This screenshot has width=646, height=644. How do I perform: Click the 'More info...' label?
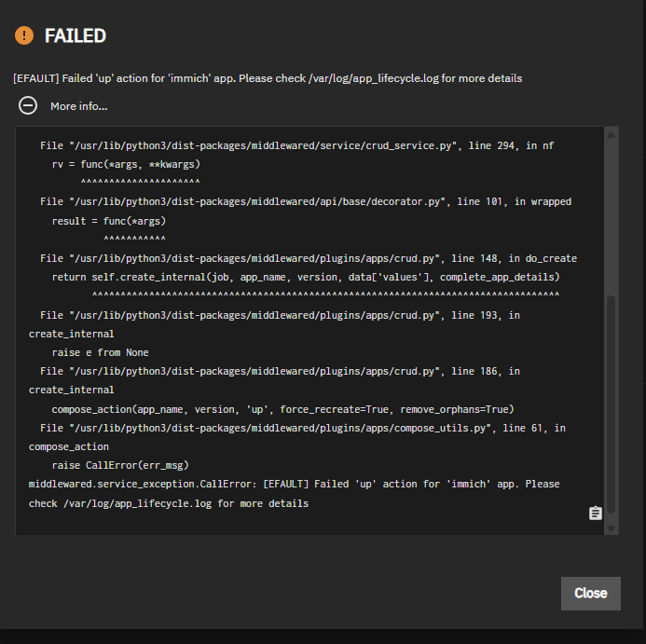pyautogui.click(x=78, y=106)
